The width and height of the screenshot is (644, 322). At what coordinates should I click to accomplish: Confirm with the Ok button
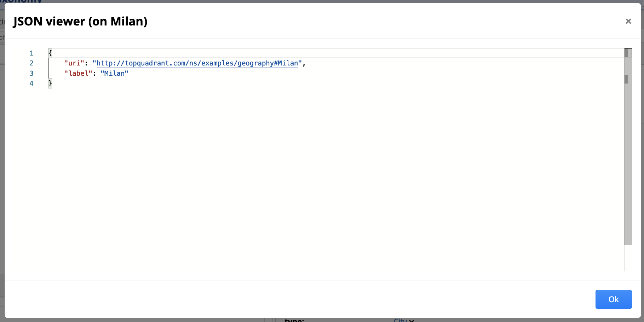pyautogui.click(x=613, y=299)
